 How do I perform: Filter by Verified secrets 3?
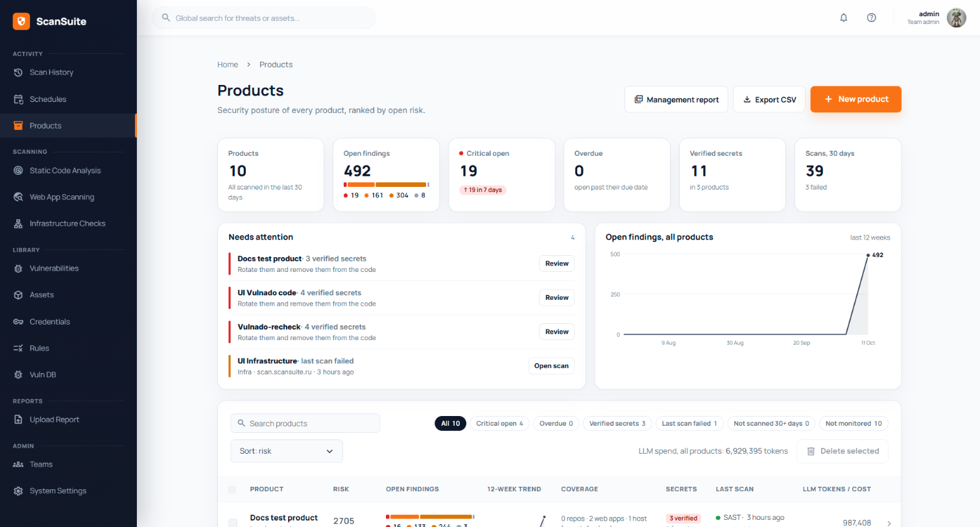617,424
